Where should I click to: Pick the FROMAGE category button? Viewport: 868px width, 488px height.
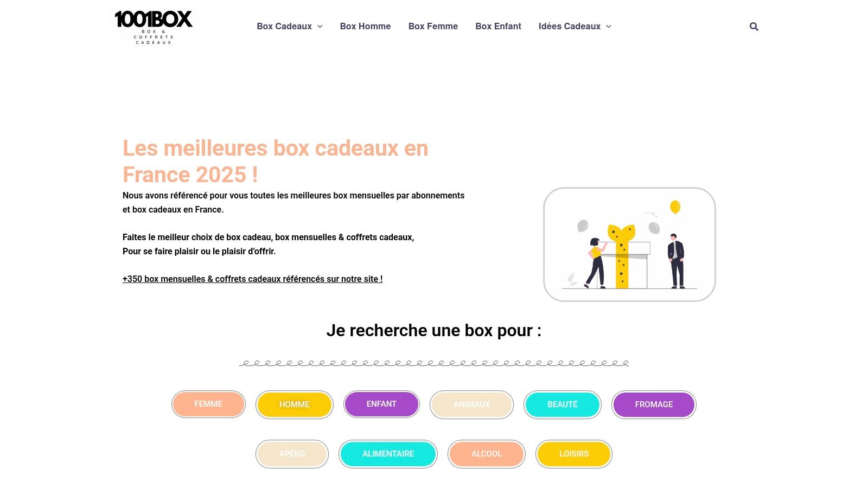tap(654, 404)
